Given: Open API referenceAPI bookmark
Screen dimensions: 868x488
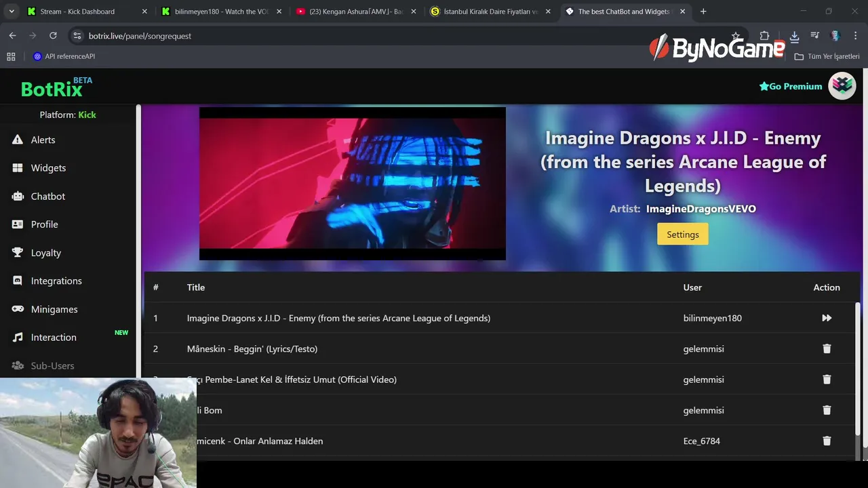Looking at the screenshot, I should (64, 56).
